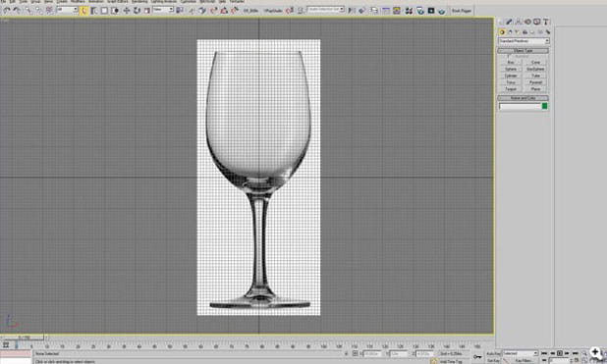Click the Sphere primitive button
The image size is (607, 364).
point(511,69)
